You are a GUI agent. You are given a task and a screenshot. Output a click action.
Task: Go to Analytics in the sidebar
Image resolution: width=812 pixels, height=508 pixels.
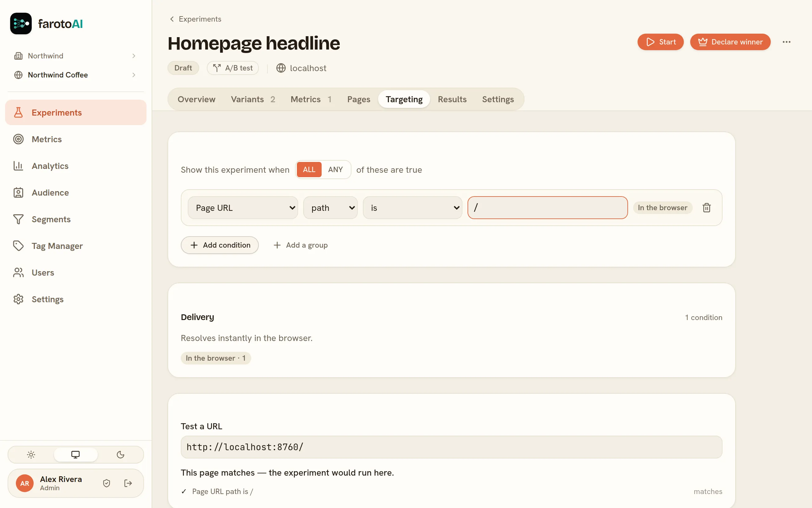[x=76, y=166]
